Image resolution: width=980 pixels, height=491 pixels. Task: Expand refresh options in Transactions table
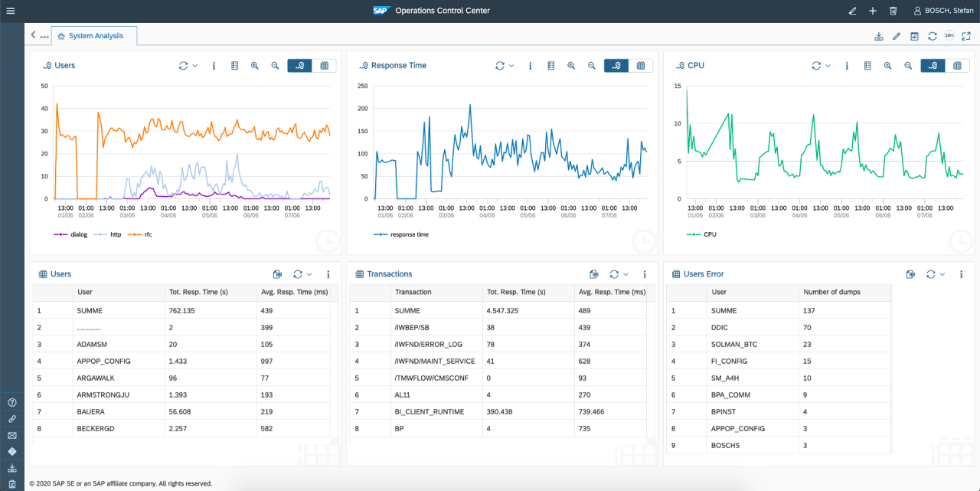[x=626, y=274]
